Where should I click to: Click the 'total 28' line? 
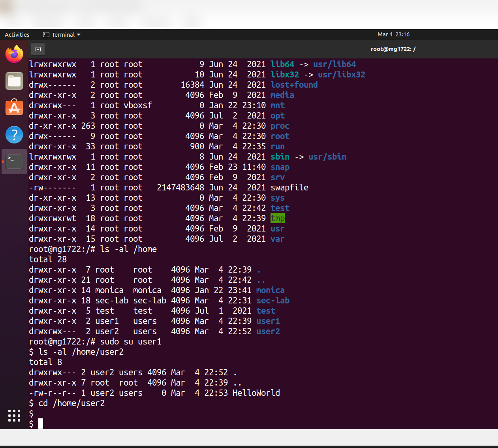(x=48, y=259)
